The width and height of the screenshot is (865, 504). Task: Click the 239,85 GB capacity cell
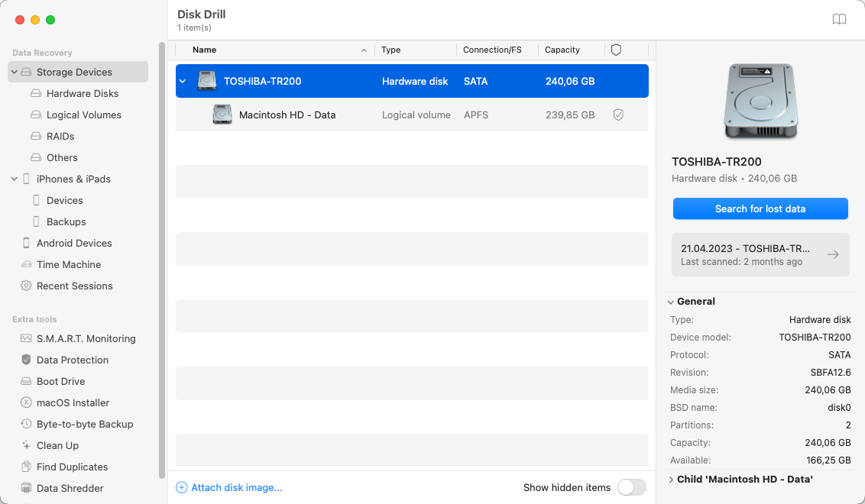[570, 115]
